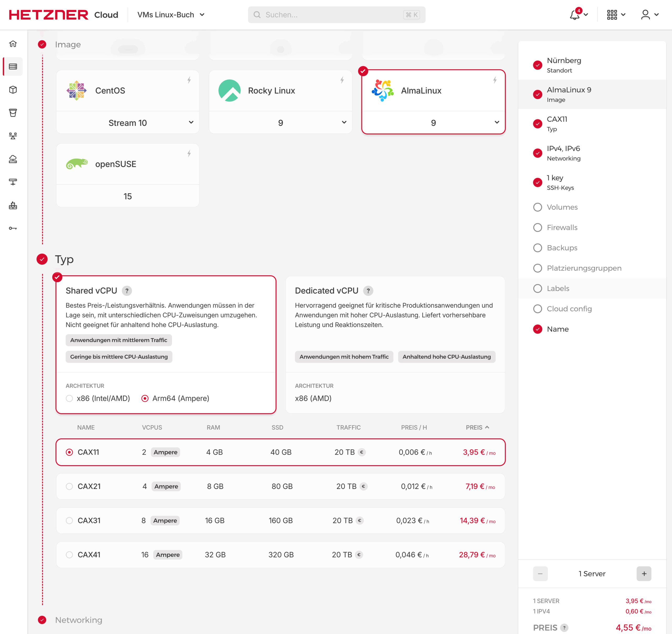Open the Servers icon in sidebar
The image size is (672, 634).
coord(13,67)
